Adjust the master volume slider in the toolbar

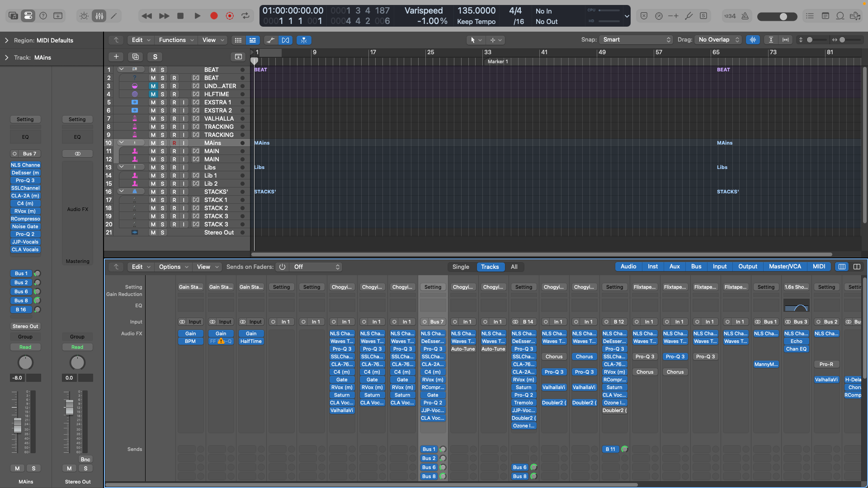777,16
